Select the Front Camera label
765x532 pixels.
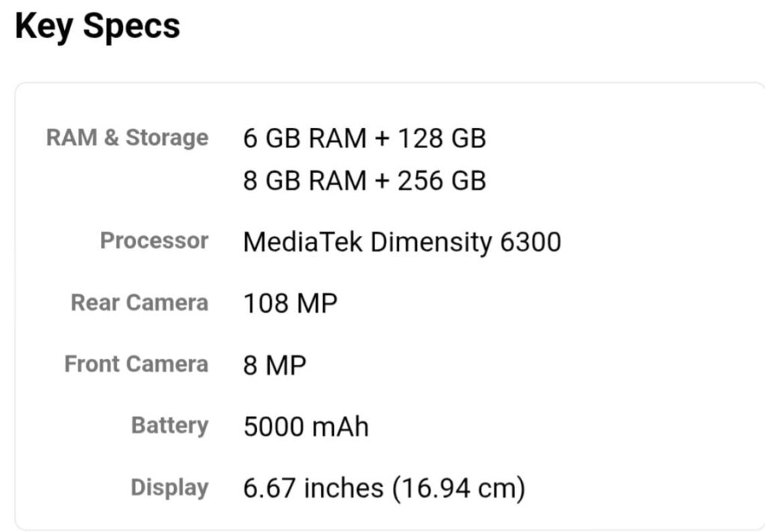pyautogui.click(x=136, y=364)
